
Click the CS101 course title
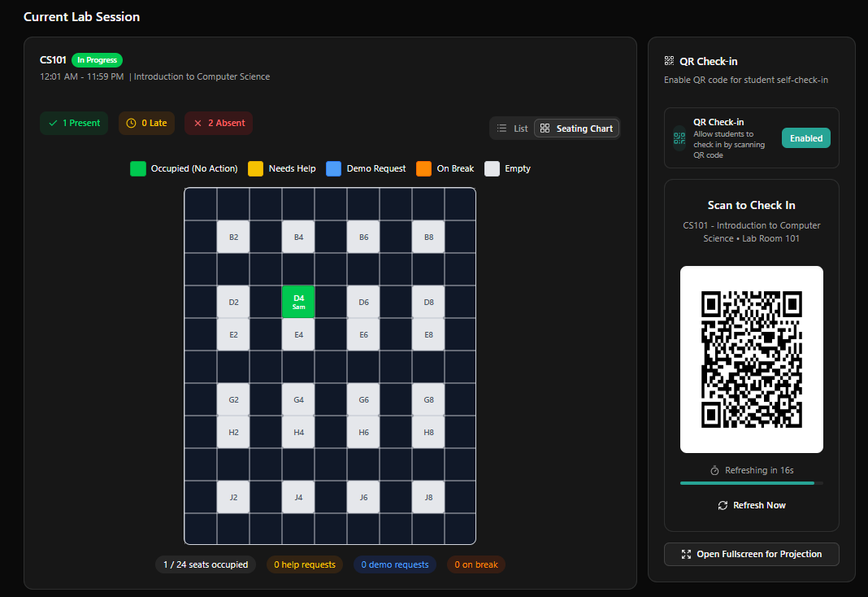tap(53, 60)
